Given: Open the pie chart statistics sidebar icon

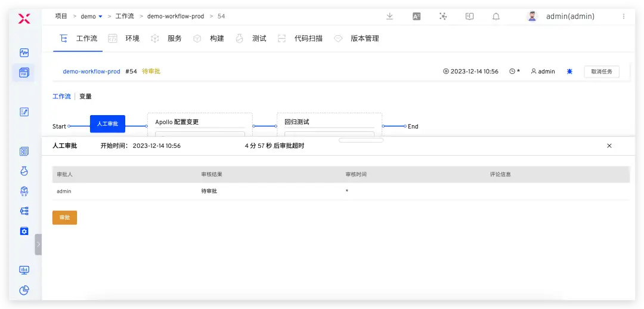Looking at the screenshot, I should pyautogui.click(x=24, y=290).
